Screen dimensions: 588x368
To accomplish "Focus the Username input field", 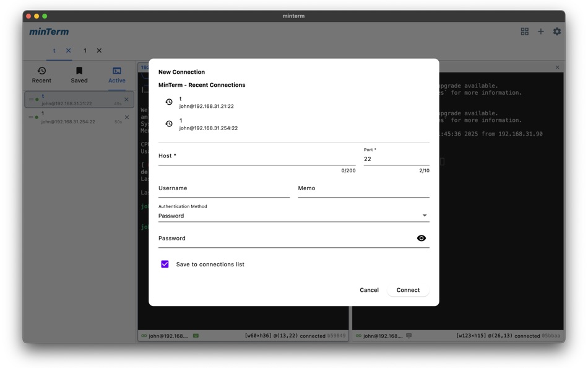I will click(x=224, y=188).
